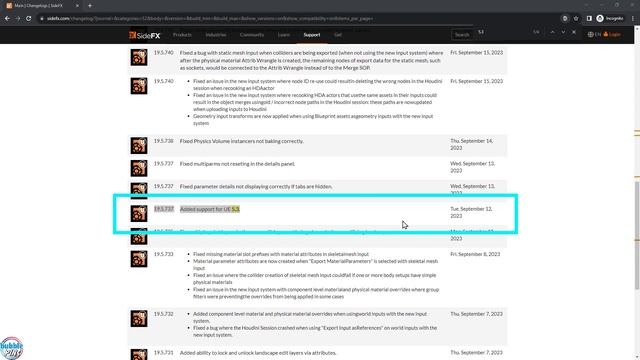Image resolution: width=640 pixels, height=360 pixels.
Task: Click version 19.5.731 text
Action: [x=163, y=353]
